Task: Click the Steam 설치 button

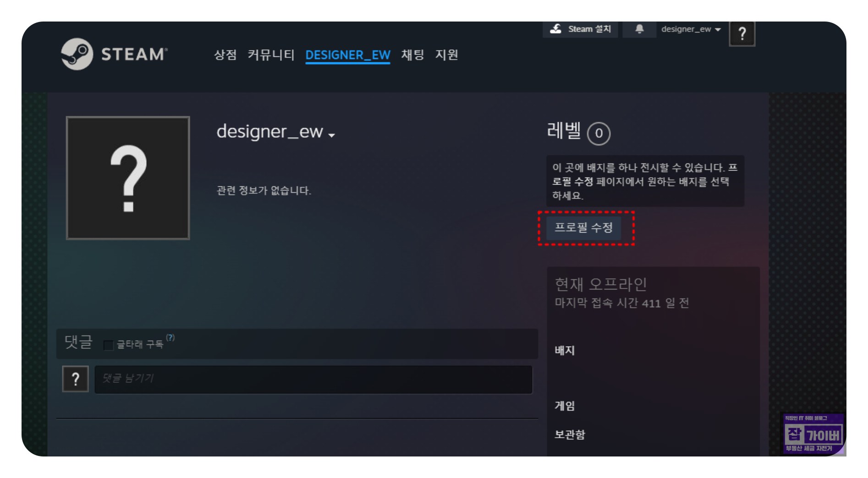Action: [x=581, y=29]
